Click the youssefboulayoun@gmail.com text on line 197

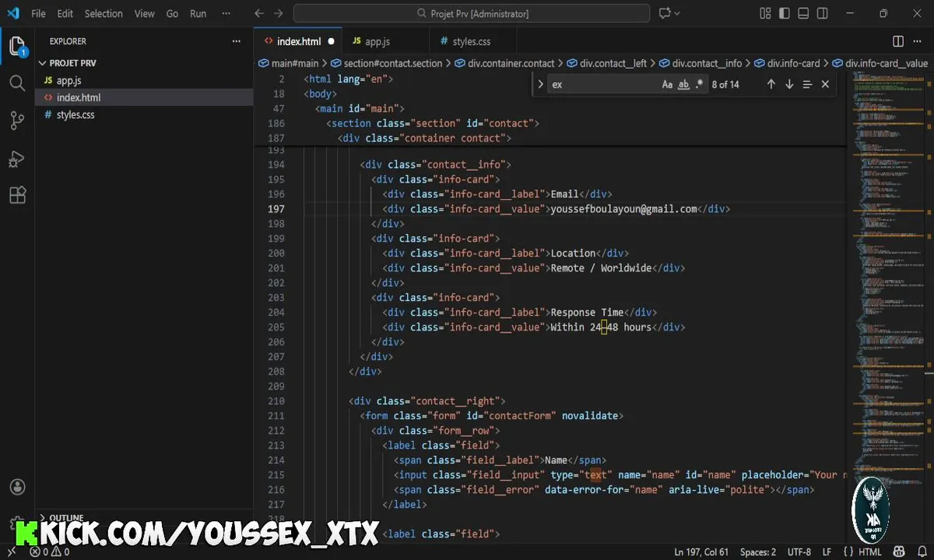[623, 208]
